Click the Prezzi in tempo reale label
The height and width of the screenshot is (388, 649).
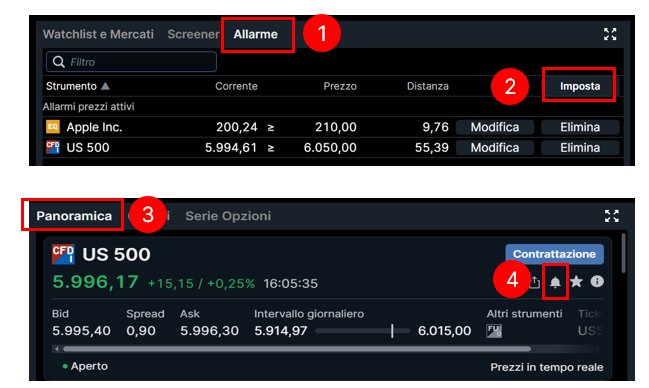coord(547,367)
